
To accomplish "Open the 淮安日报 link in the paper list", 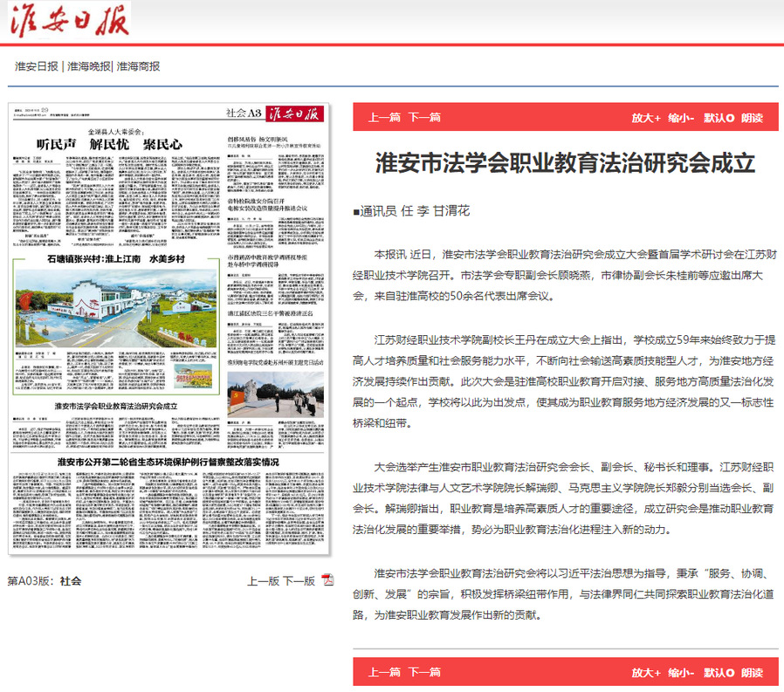I will tap(37, 66).
